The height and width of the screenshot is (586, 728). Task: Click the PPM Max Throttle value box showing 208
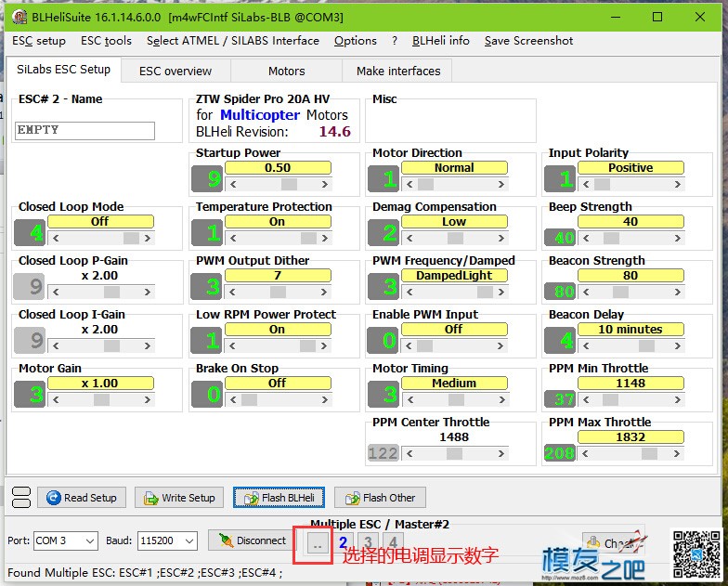[560, 453]
